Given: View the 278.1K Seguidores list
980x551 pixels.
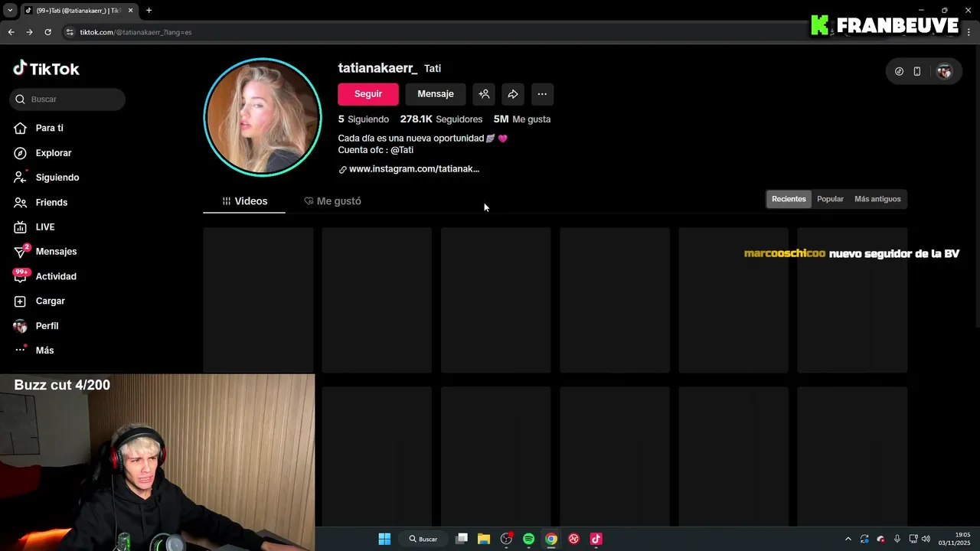Looking at the screenshot, I should pyautogui.click(x=441, y=119).
